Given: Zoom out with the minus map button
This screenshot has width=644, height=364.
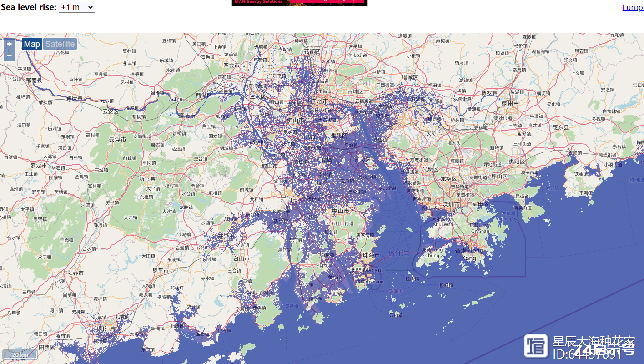Looking at the screenshot, I should pyautogui.click(x=10, y=56).
